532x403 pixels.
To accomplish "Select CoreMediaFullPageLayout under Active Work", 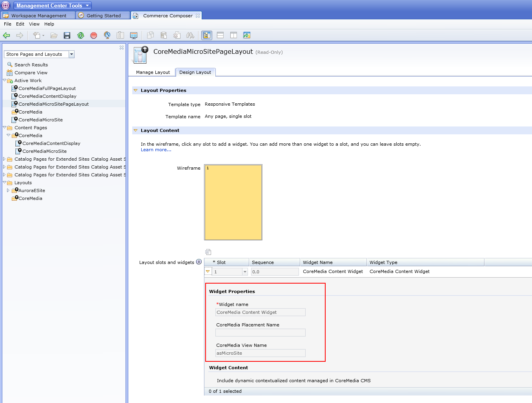I will tap(47, 88).
